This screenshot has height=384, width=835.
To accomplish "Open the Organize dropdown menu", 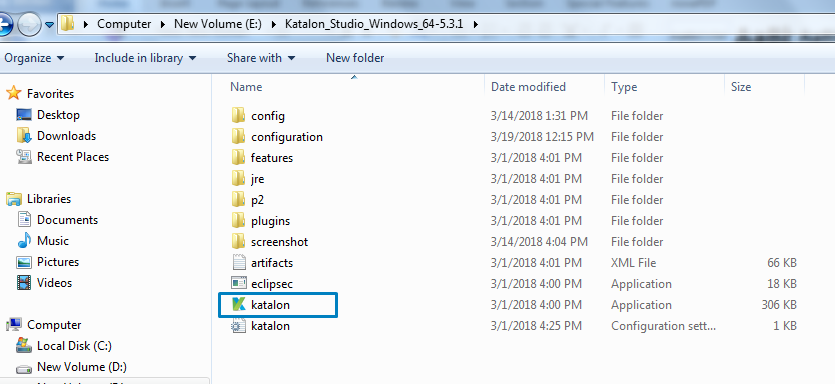I will [x=35, y=58].
